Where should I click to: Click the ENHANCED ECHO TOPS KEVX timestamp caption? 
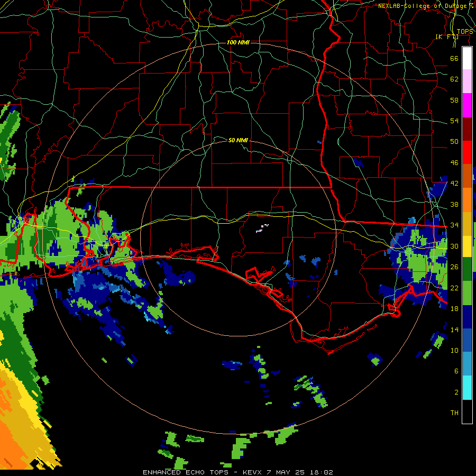click(238, 472)
